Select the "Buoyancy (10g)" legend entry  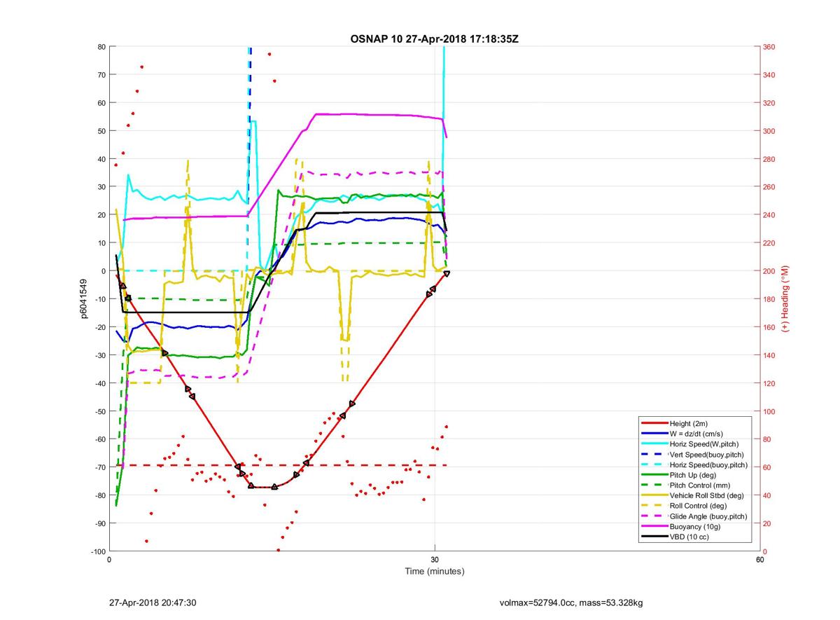pos(694,526)
